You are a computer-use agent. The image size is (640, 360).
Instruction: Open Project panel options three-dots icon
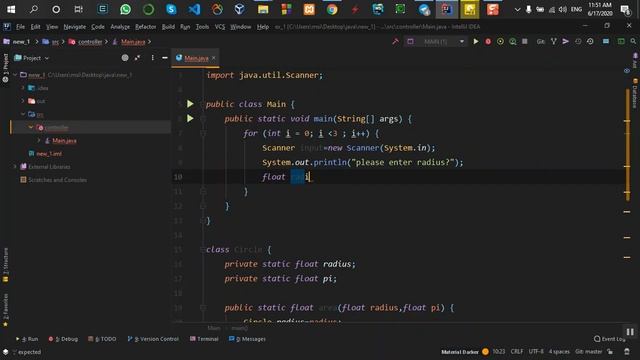click(153, 58)
